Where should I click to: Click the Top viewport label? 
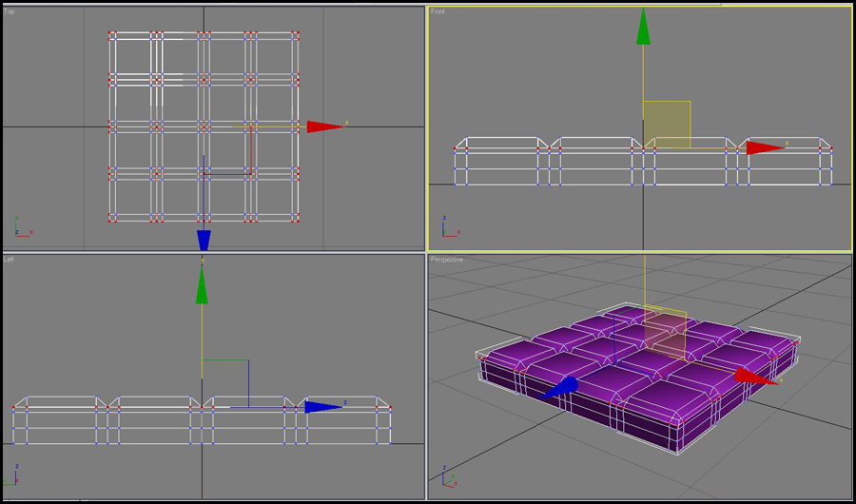coord(9,11)
